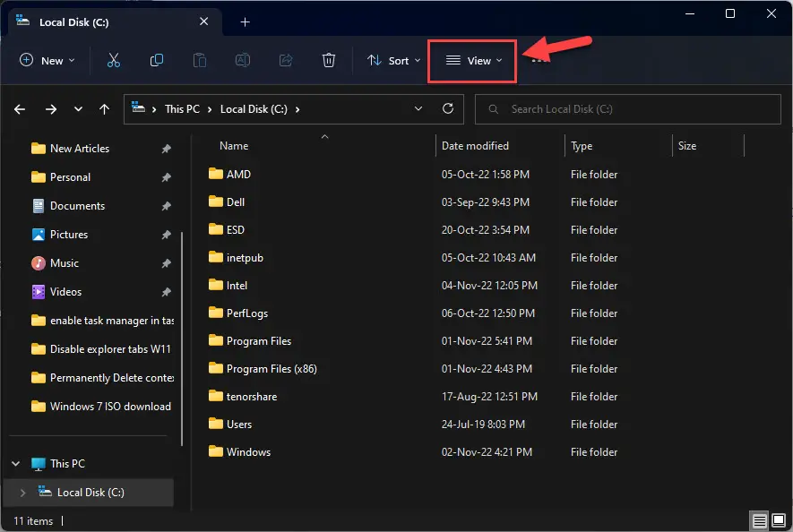793x532 pixels.
Task: Select the AMD folder
Action: pos(229,174)
